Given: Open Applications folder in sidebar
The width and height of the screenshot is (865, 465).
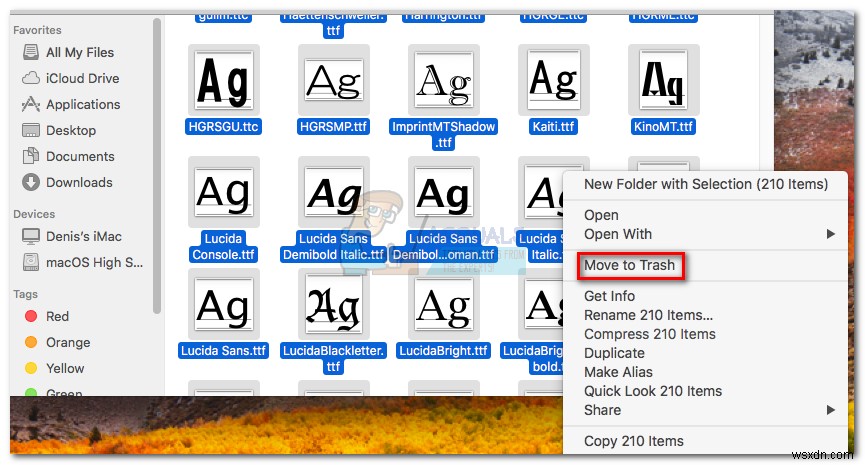Looking at the screenshot, I should 82,104.
